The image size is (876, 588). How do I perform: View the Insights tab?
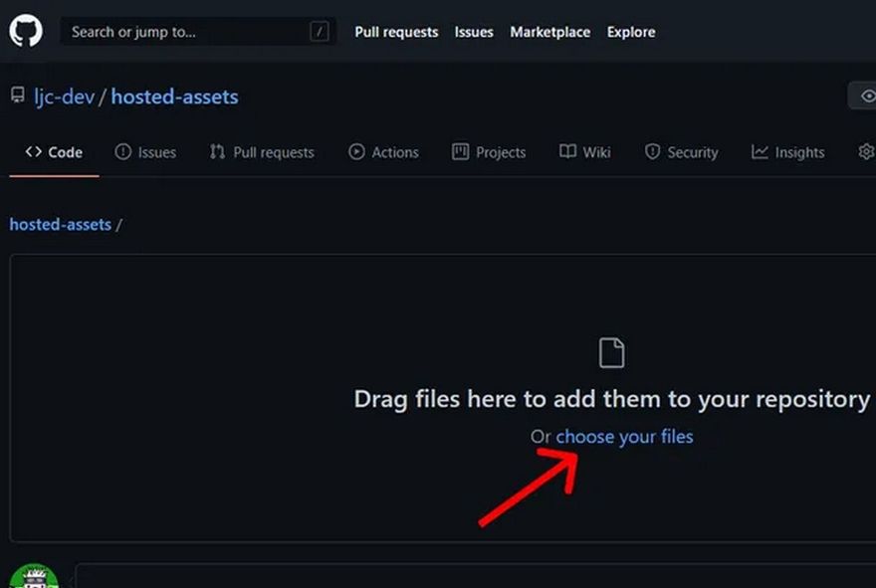click(788, 152)
